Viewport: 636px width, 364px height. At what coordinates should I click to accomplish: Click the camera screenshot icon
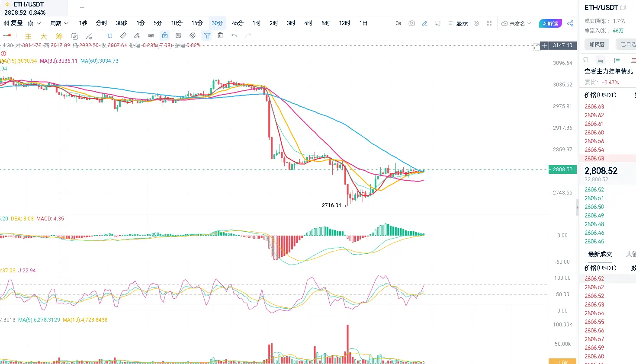click(x=411, y=23)
